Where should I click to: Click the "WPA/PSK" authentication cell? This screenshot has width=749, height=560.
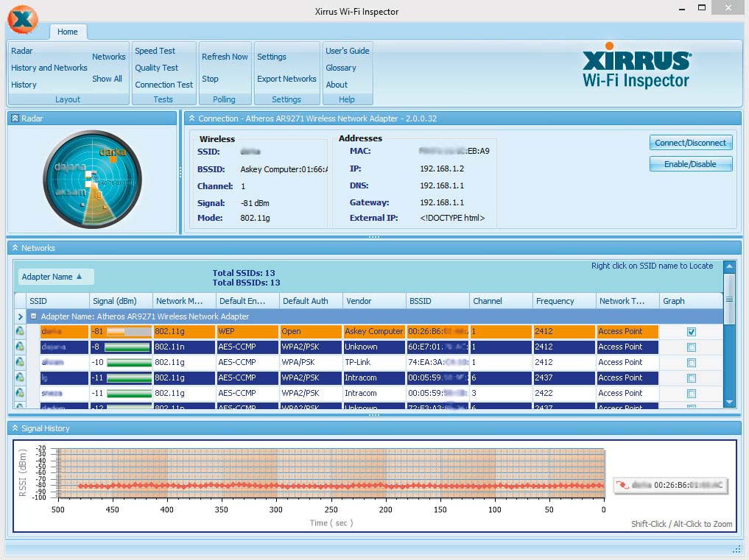click(311, 362)
